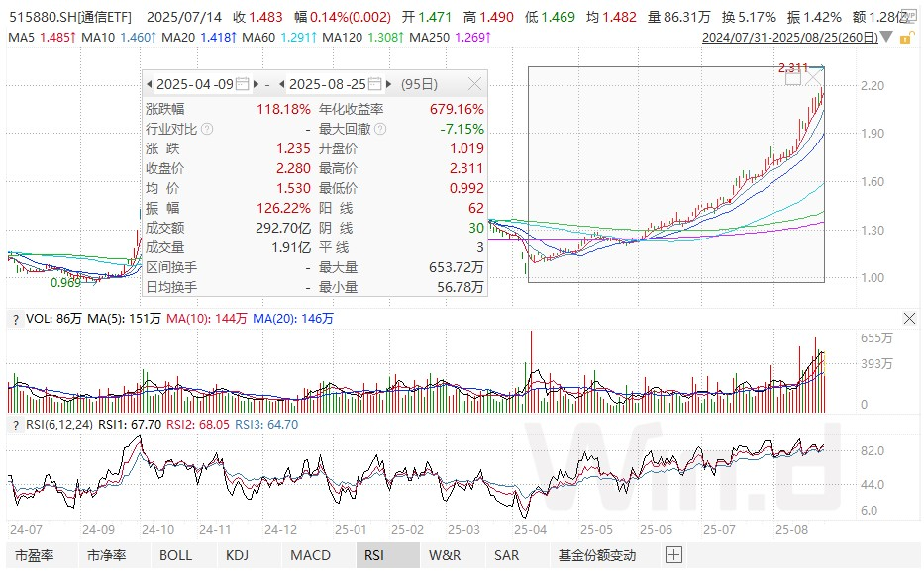Click the VOL indicator help question mark
Screen dimensions: 924x573
(15, 319)
